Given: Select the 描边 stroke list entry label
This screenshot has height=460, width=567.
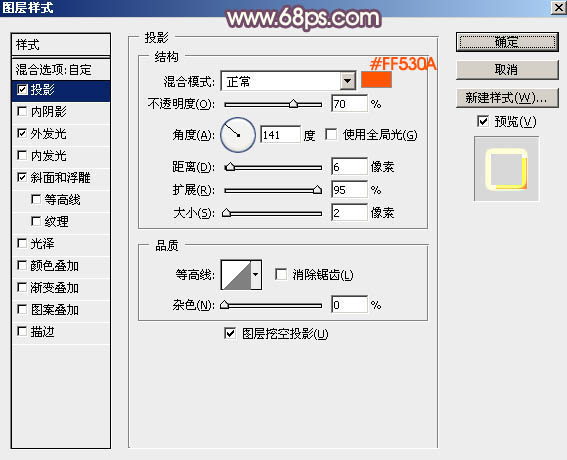Looking at the screenshot, I should (42, 332).
